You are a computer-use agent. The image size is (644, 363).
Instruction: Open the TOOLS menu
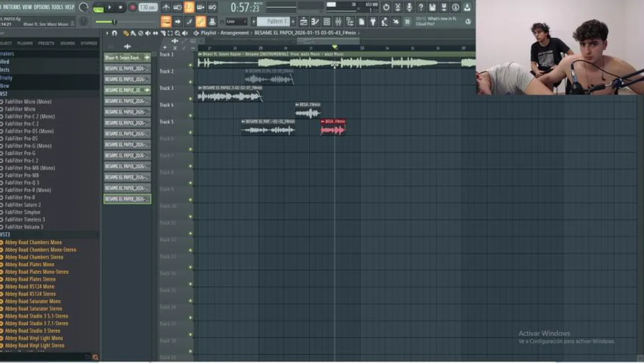(x=57, y=7)
